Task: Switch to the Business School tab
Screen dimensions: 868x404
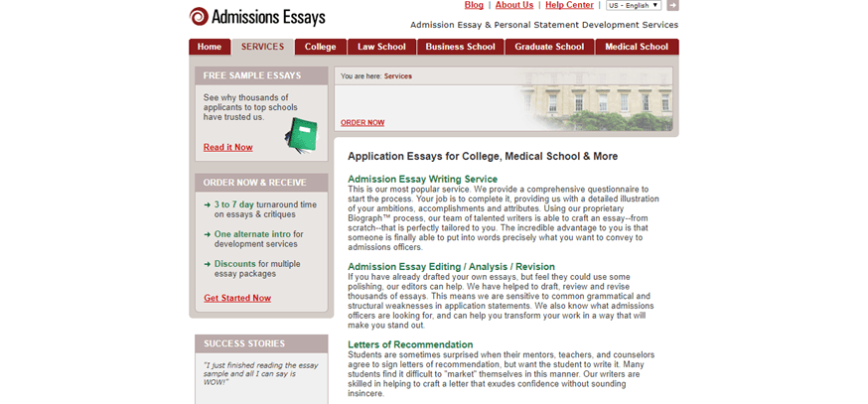Action: 460,47
